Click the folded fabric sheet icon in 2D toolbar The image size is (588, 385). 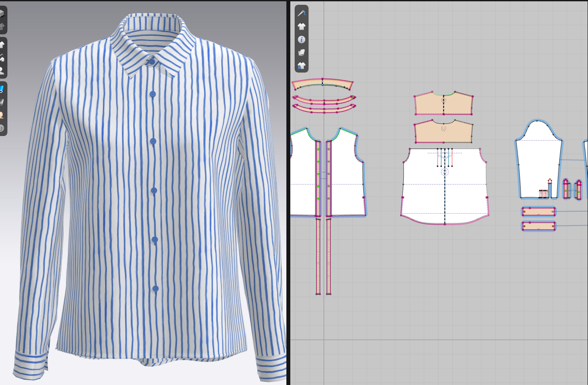[x=301, y=53]
